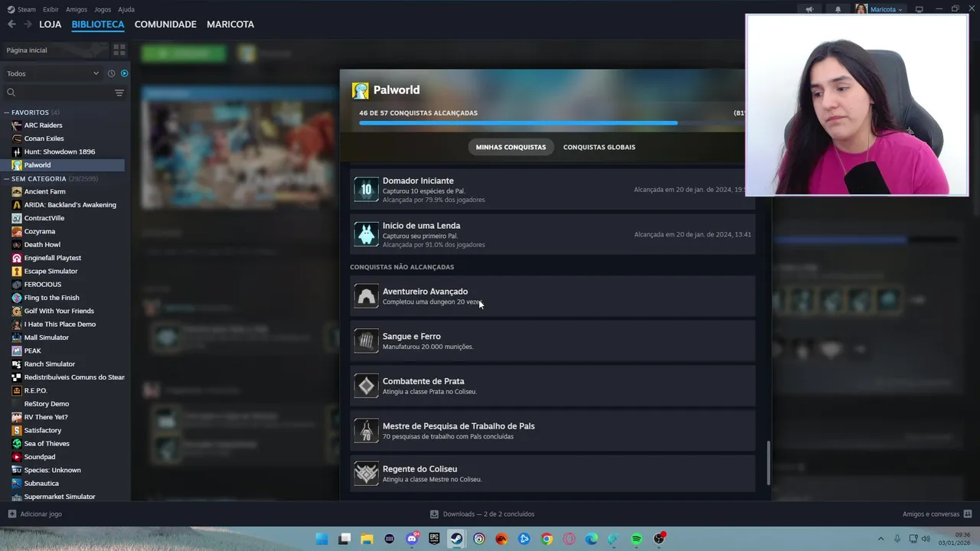
Task: Open Spotify from the taskbar
Action: (636, 539)
